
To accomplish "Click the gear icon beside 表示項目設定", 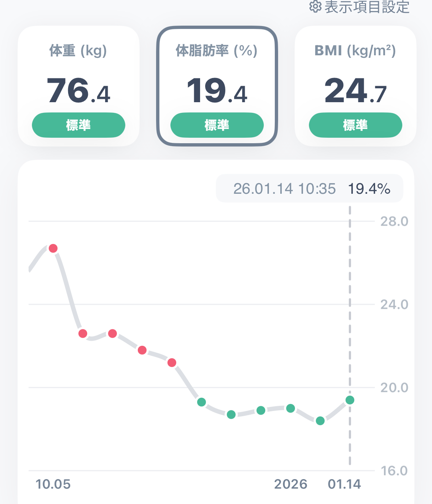I will point(315,6).
